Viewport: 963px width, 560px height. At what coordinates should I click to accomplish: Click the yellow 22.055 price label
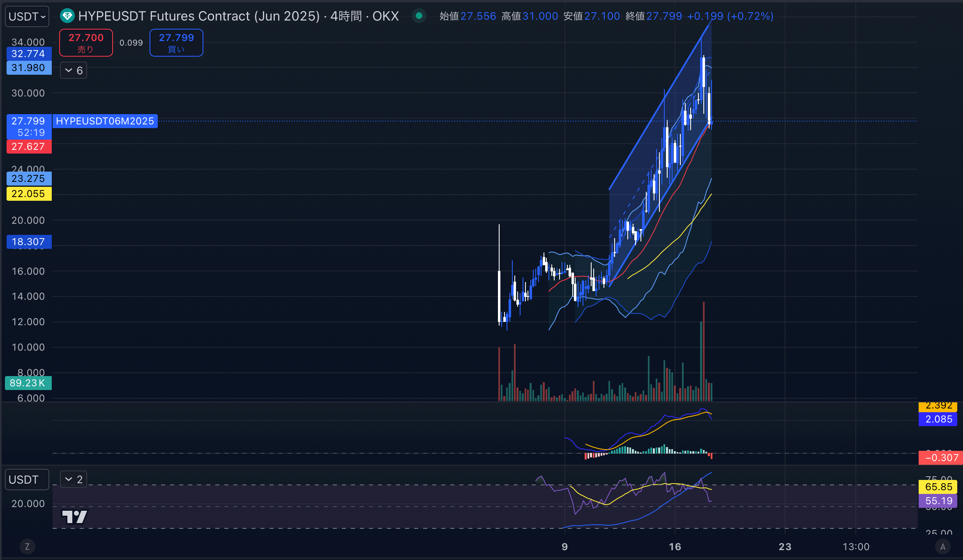point(28,194)
